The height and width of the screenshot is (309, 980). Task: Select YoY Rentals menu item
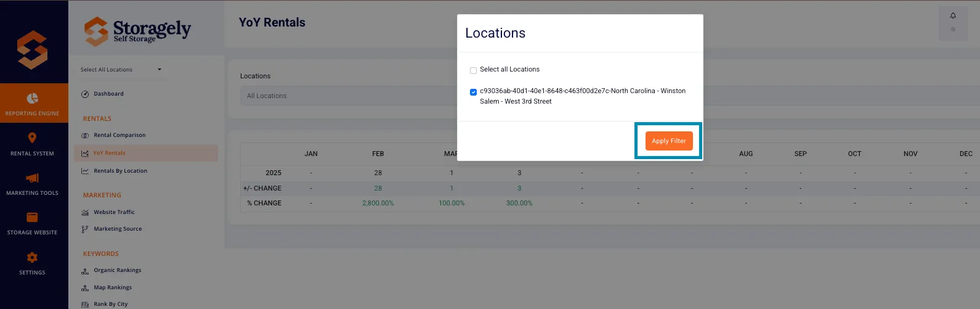[x=109, y=153]
